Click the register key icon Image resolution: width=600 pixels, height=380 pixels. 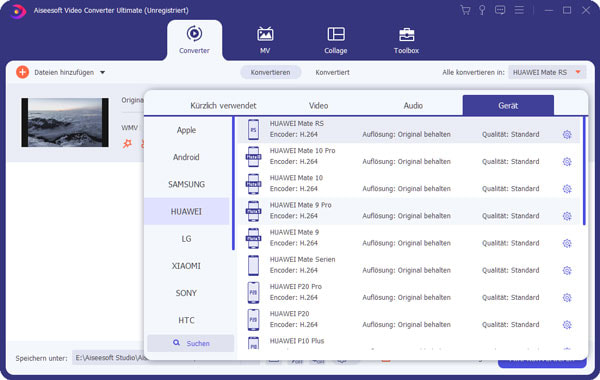click(x=482, y=10)
